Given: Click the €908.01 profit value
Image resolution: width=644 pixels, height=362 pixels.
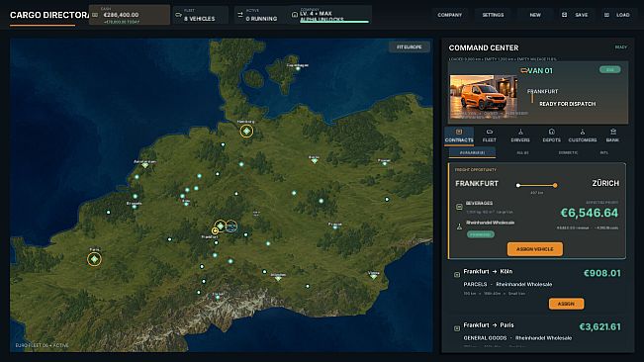Looking at the screenshot, I should pos(602,273).
